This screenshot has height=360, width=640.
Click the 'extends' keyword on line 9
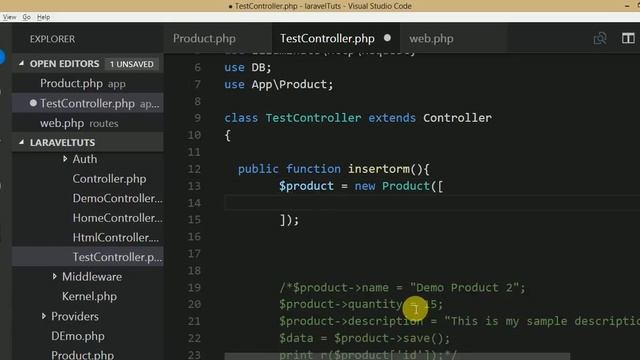392,118
